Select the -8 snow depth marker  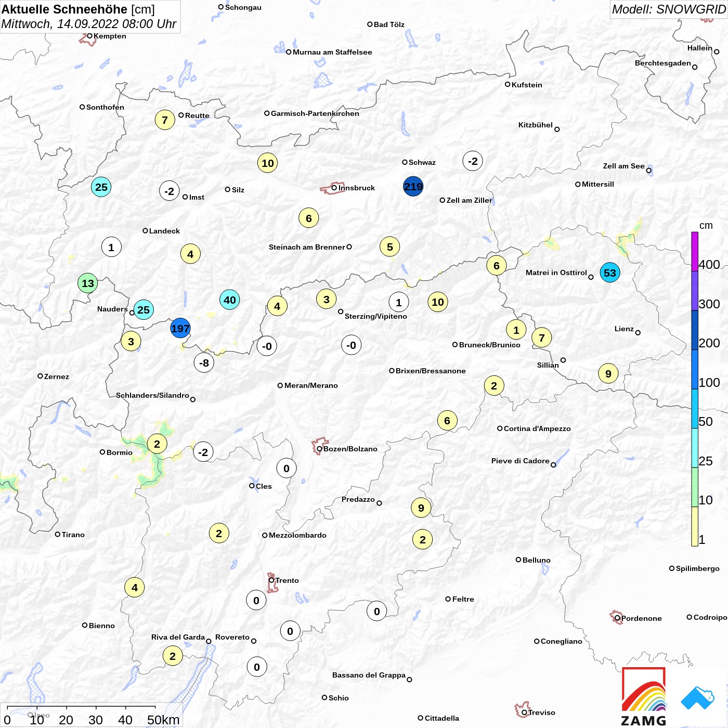point(204,363)
